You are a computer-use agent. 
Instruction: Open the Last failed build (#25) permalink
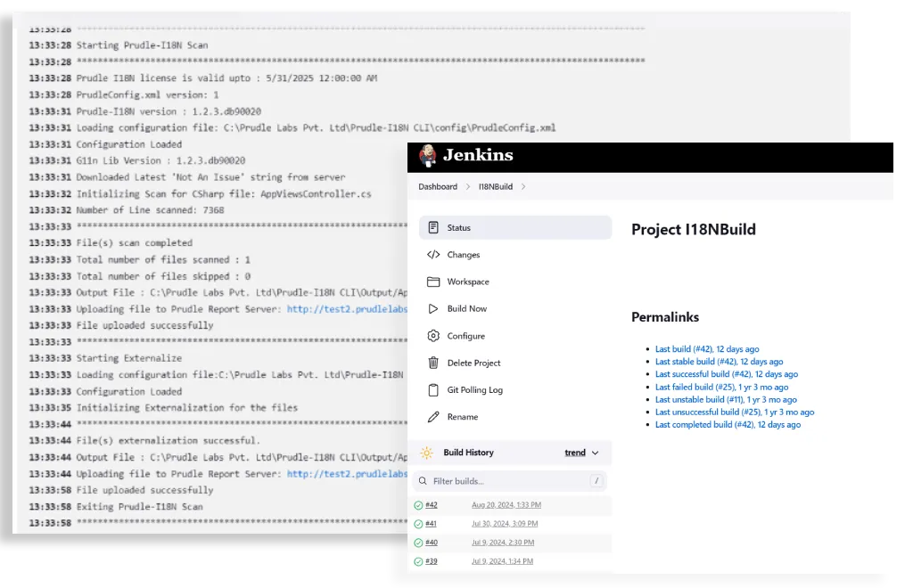click(722, 388)
